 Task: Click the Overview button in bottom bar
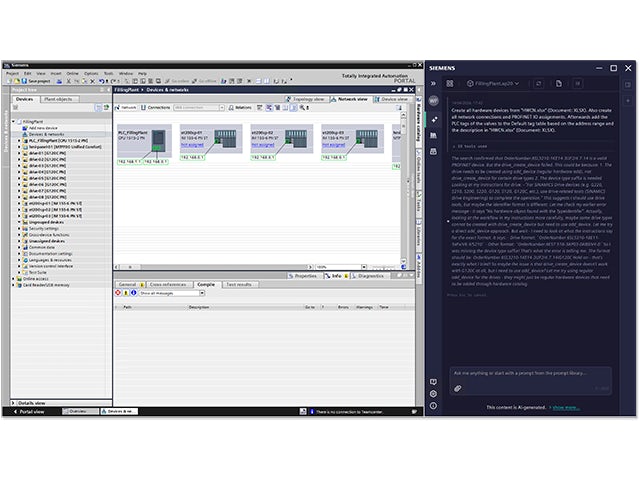click(x=80, y=411)
